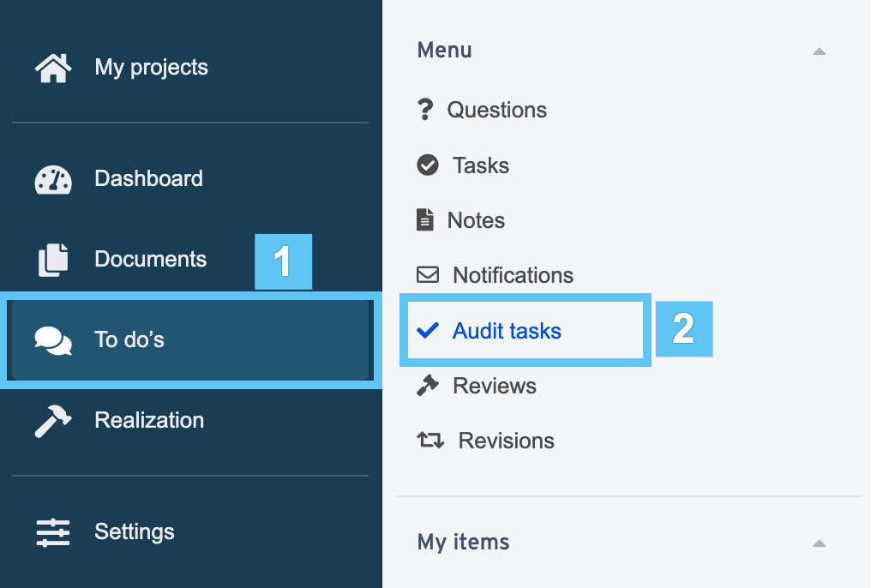
Task: Click the Realization hammer icon
Action: pyautogui.click(x=53, y=421)
